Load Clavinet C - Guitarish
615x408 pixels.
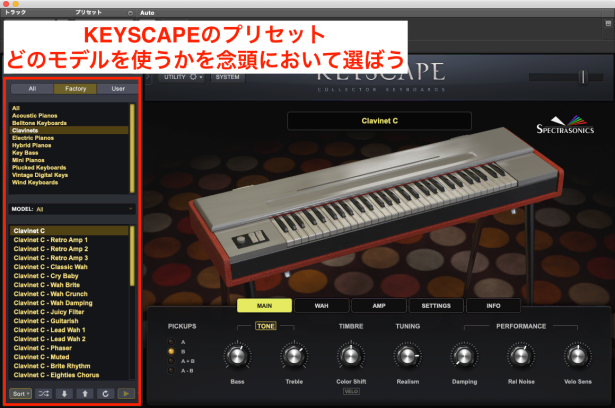[69, 321]
